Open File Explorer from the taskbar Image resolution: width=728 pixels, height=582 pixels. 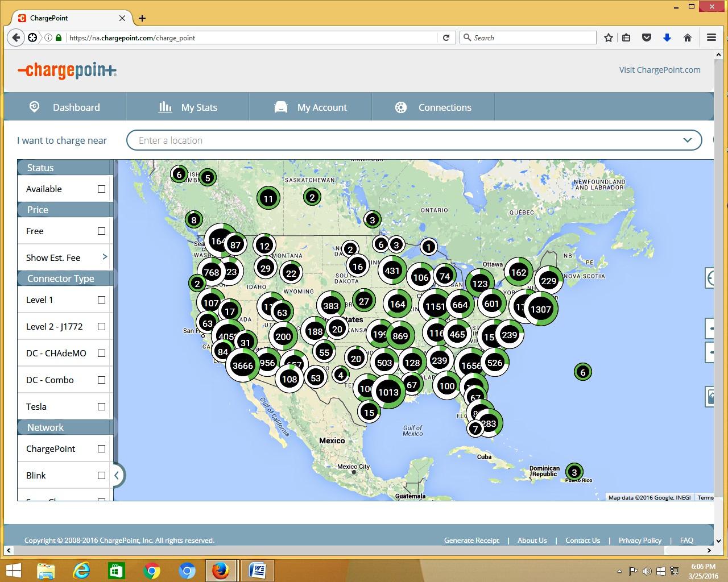pyautogui.click(x=45, y=570)
